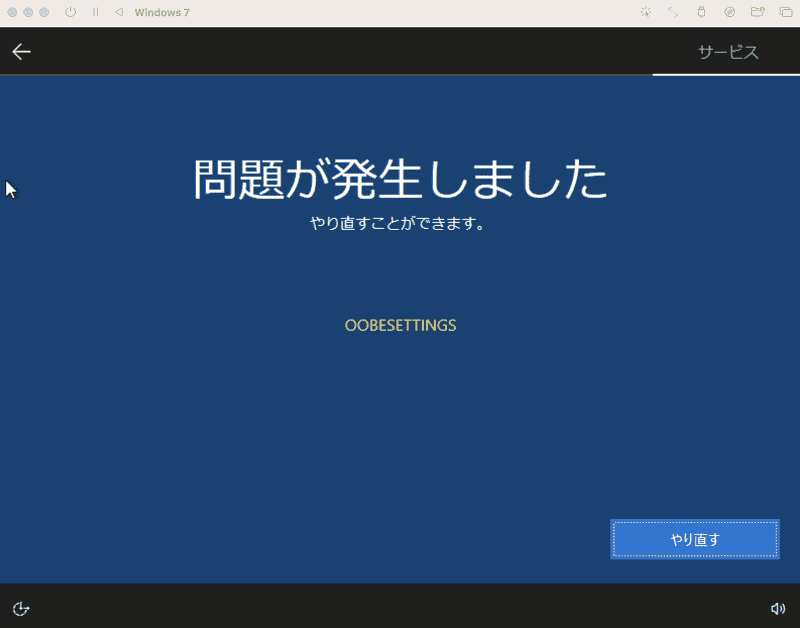
Task: Click the windows overlay icon in VM toolbar
Action: point(786,12)
